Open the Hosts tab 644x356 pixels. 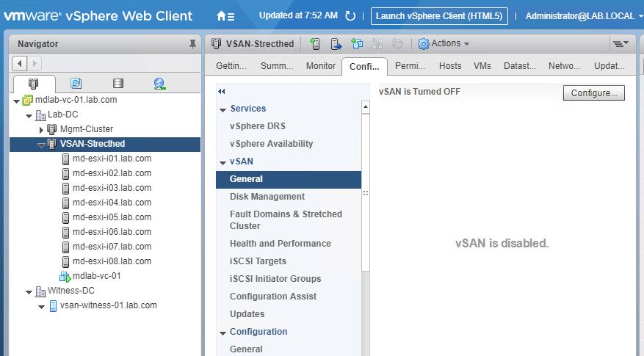tap(450, 66)
